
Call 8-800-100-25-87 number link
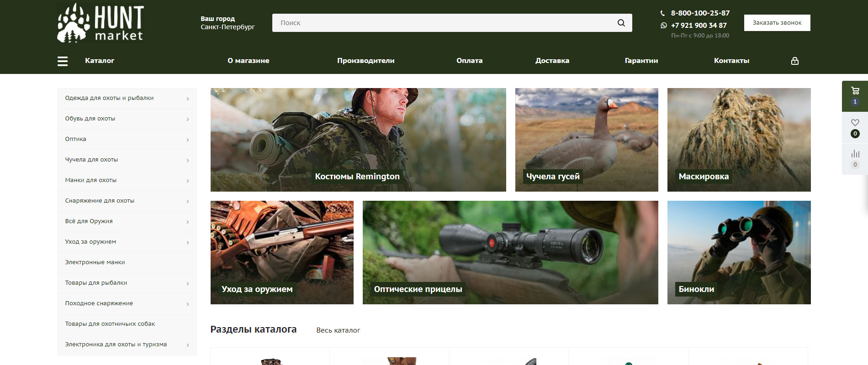700,13
